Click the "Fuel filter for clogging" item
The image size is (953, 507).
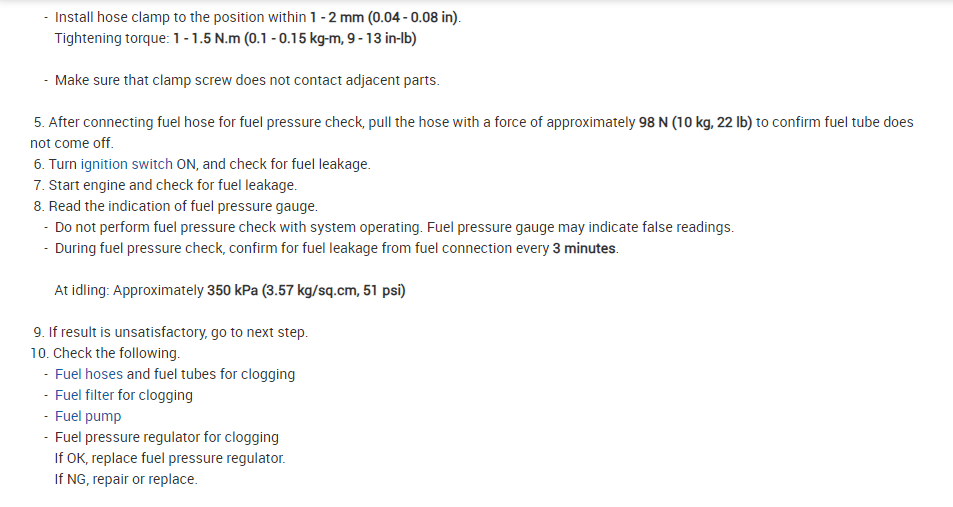point(124,395)
